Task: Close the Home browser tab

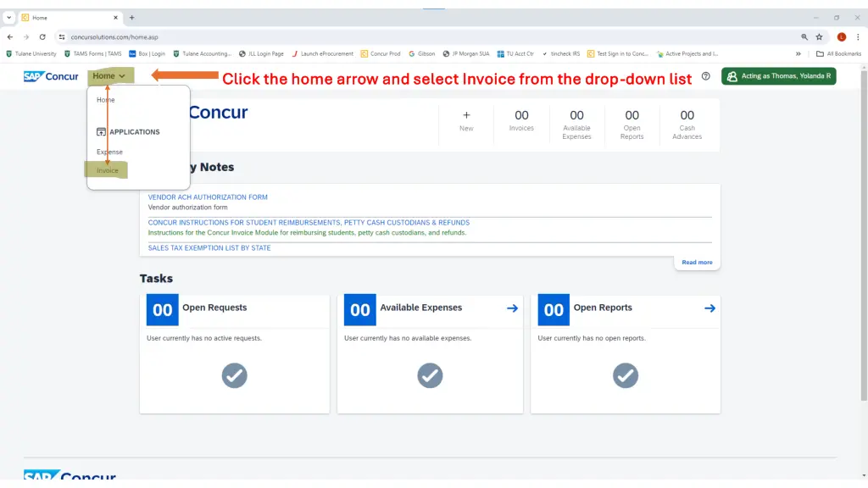Action: pos(115,18)
